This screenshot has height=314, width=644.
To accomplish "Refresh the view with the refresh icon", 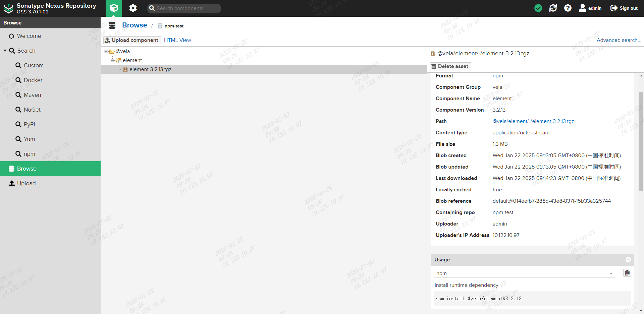I will pyautogui.click(x=553, y=8).
